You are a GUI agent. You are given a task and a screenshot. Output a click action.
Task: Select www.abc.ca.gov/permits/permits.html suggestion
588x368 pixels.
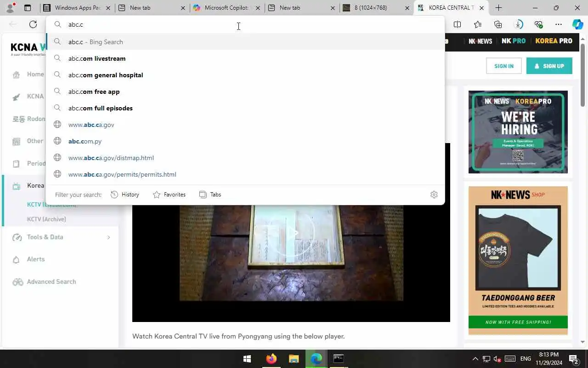pos(245,174)
